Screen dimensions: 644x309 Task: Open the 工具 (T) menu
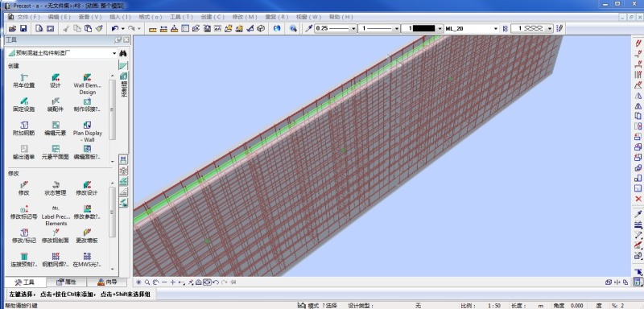(182, 17)
